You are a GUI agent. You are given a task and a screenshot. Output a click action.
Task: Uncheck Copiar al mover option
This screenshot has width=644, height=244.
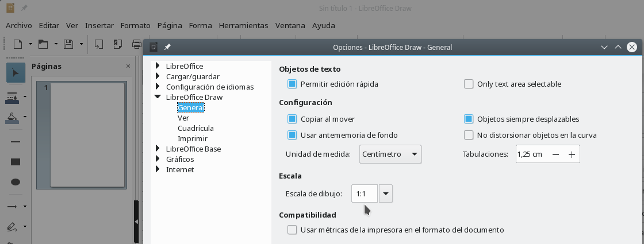coord(292,119)
